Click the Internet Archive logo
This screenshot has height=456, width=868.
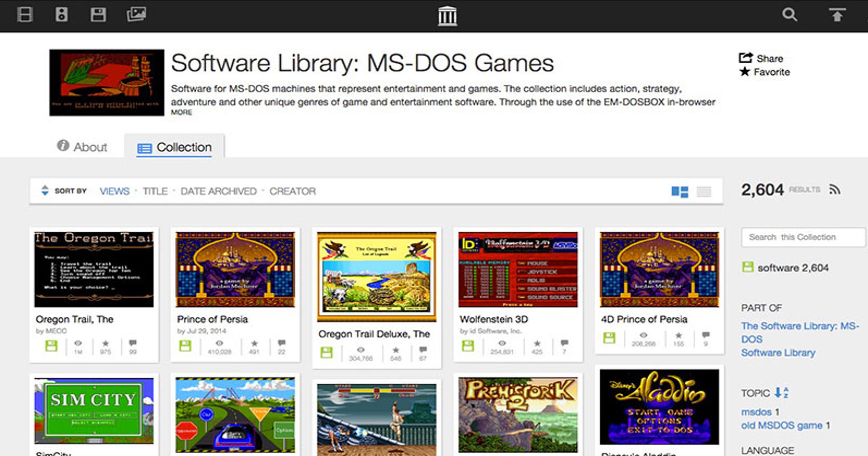pyautogui.click(x=448, y=15)
